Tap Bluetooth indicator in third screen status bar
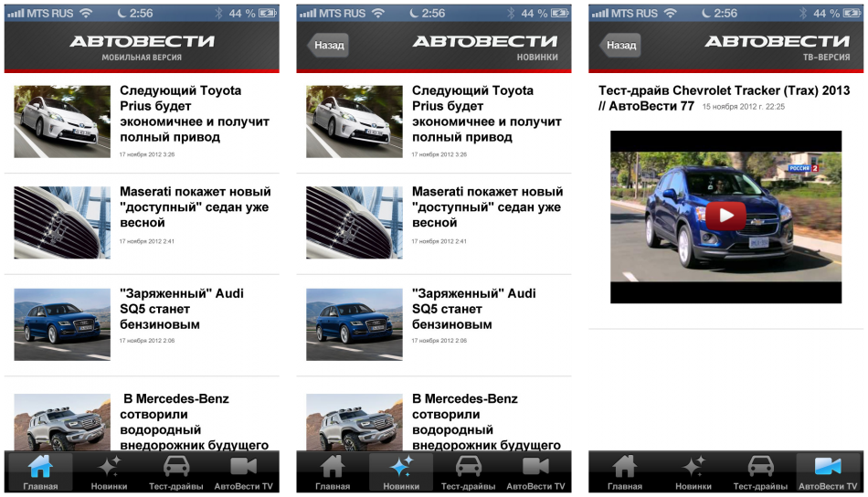The height and width of the screenshot is (497, 868). click(x=803, y=13)
